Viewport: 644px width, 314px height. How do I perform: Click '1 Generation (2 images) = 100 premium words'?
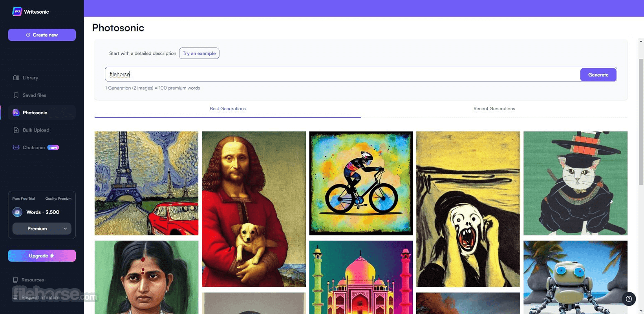(153, 88)
